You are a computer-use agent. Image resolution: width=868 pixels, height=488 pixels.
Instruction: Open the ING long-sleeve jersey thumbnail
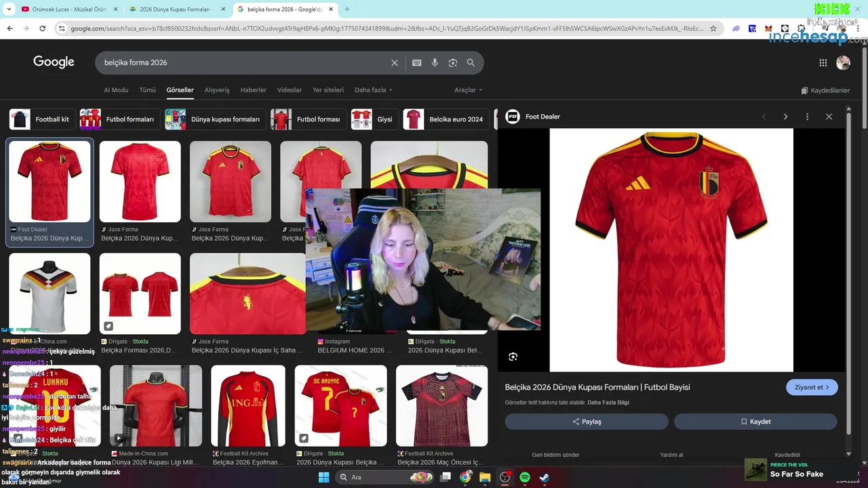248,406
